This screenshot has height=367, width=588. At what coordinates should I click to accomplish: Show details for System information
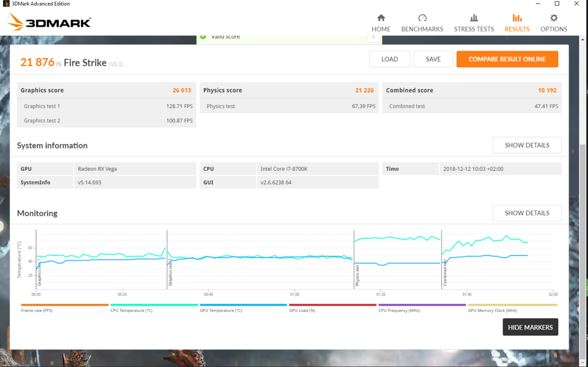pos(527,145)
